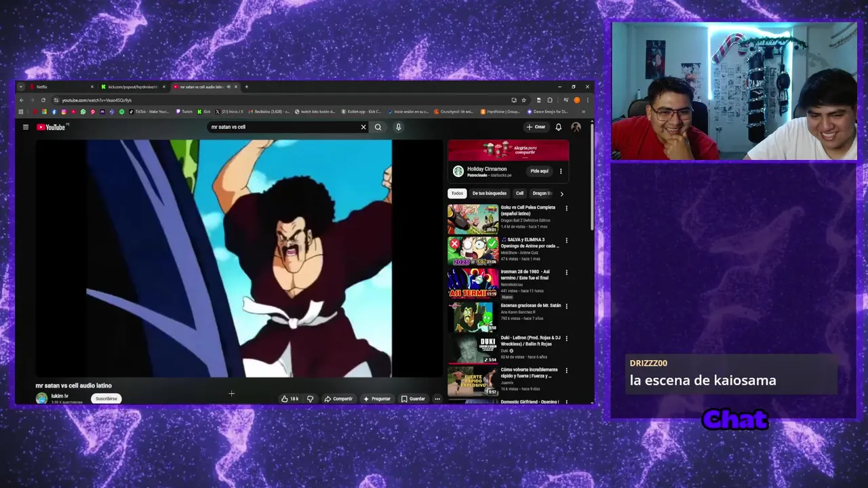Viewport: 868px width, 488px height.
Task: Subscribe to channel via Suscribirse button
Action: [106, 399]
